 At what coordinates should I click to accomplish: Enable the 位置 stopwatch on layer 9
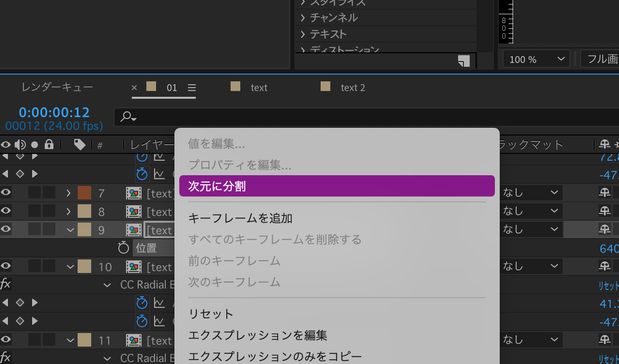click(123, 248)
